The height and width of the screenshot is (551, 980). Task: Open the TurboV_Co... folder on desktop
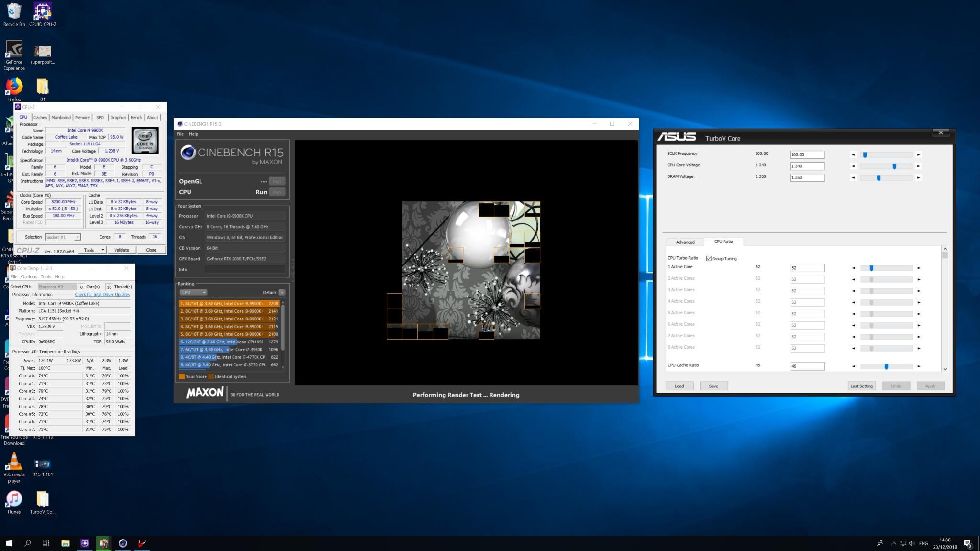[x=43, y=502]
